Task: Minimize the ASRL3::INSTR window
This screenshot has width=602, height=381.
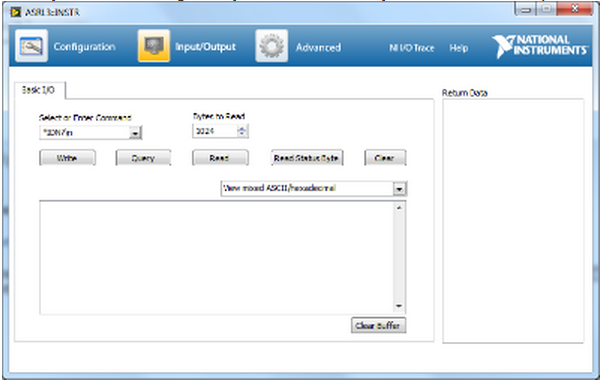Action: (526, 9)
